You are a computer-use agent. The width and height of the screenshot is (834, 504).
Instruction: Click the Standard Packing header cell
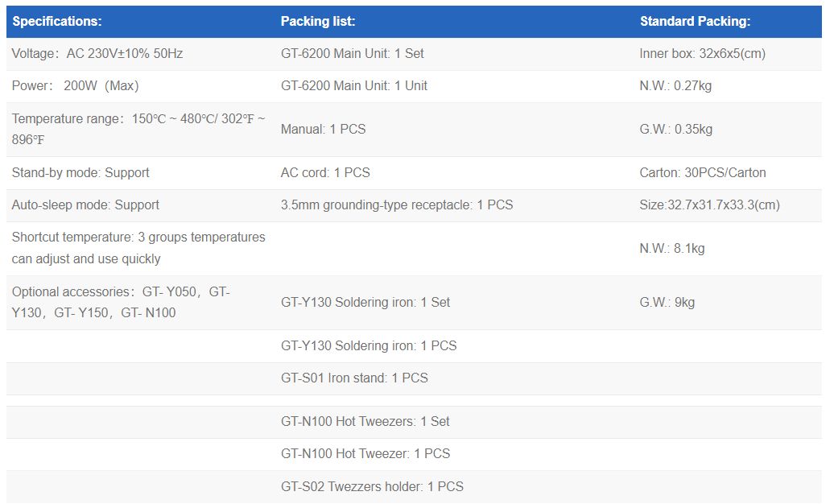[695, 22]
